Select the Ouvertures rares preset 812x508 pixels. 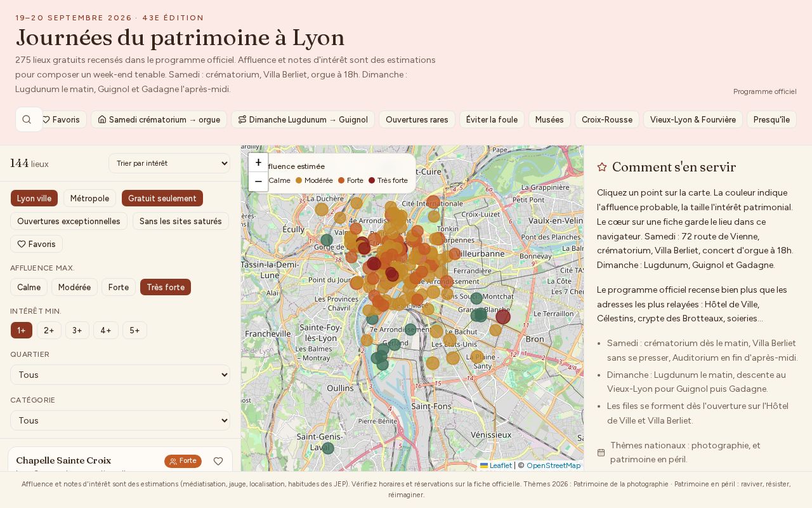point(417,119)
